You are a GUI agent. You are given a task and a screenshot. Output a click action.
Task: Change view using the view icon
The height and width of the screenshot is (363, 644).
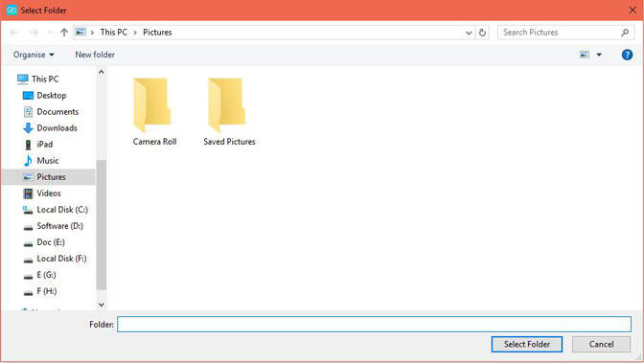coord(585,55)
